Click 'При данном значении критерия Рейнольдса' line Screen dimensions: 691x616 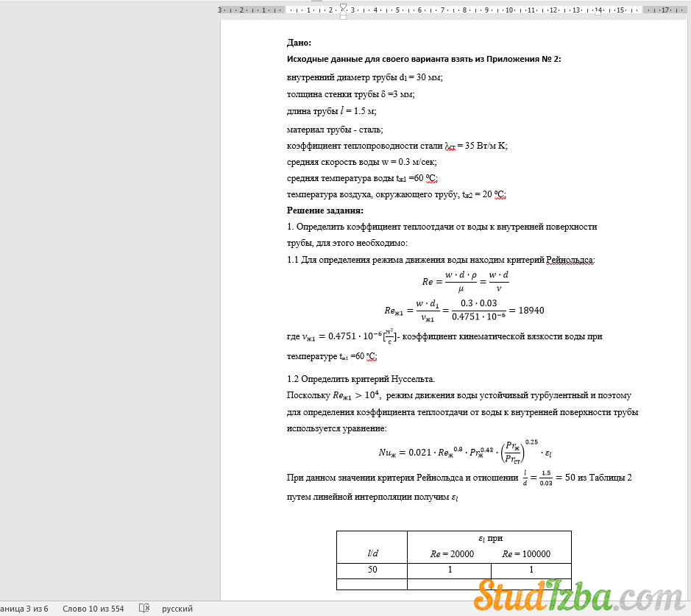coord(458,478)
